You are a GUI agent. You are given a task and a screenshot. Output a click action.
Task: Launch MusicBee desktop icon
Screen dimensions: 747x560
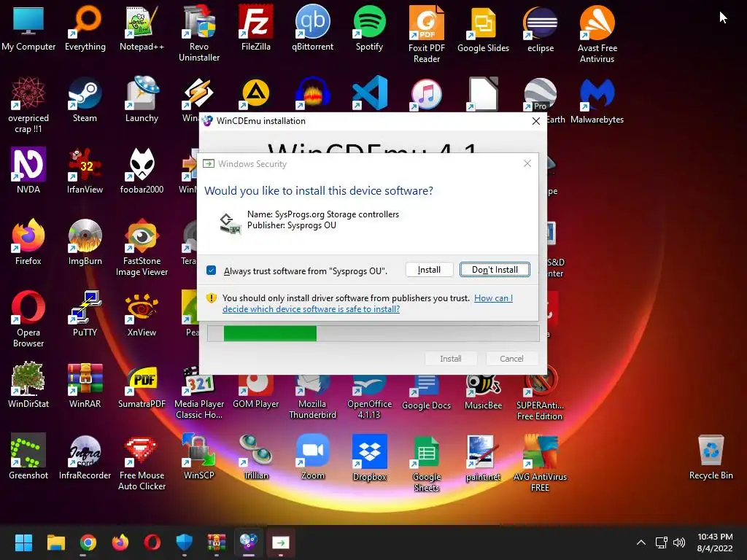483,393
